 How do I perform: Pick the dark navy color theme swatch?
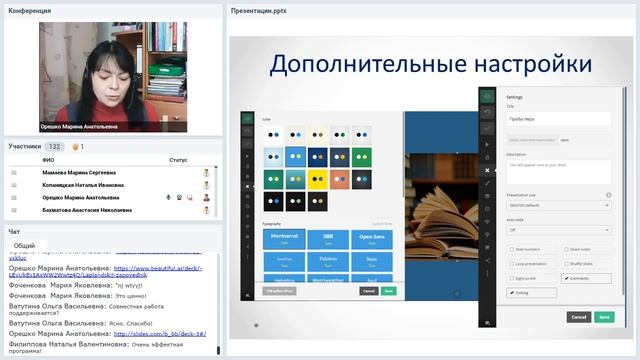tap(318, 157)
